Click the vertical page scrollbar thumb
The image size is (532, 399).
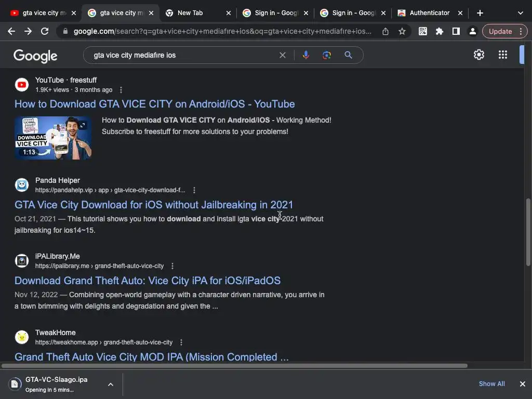pyautogui.click(x=528, y=232)
